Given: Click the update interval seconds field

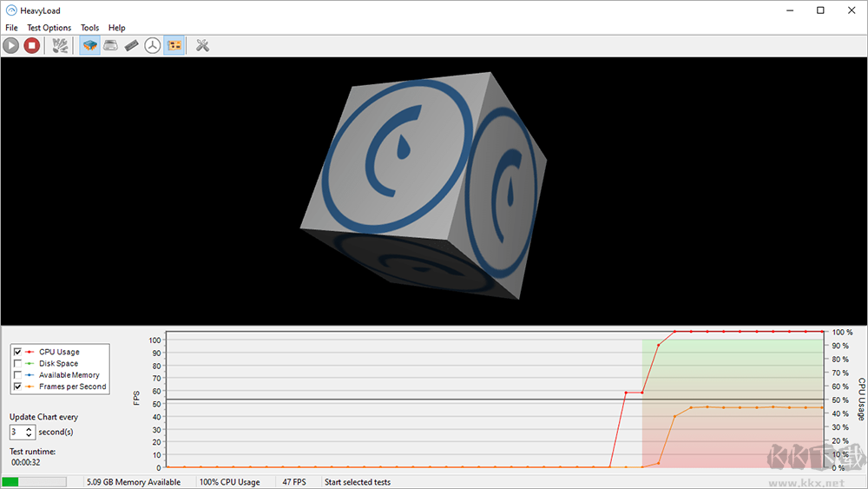Looking at the screenshot, I should [x=17, y=432].
